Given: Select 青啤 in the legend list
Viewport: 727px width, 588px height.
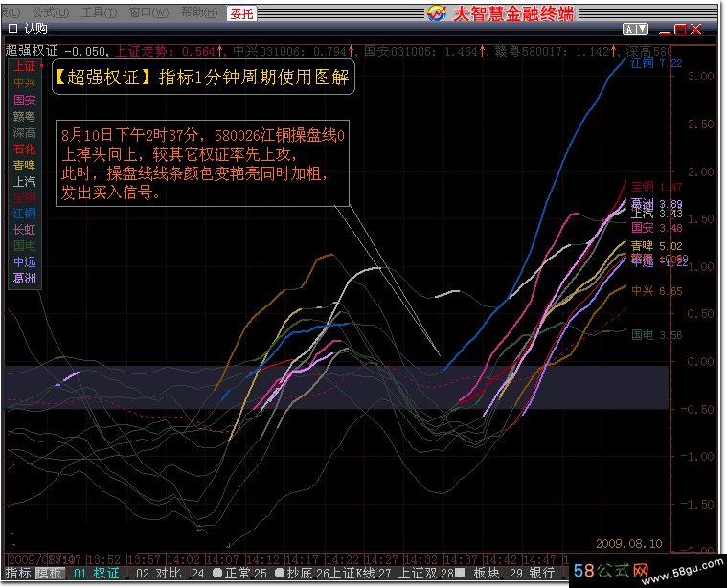Looking at the screenshot, I should click(24, 165).
